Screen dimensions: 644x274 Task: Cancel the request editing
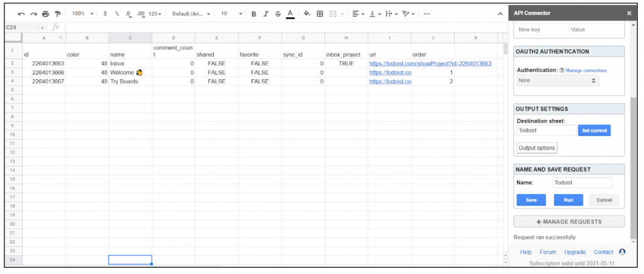(604, 200)
